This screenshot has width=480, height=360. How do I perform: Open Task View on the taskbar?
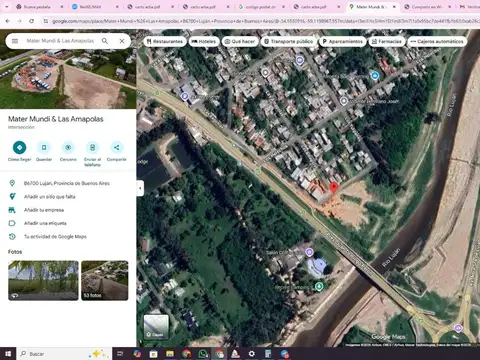coord(121,354)
